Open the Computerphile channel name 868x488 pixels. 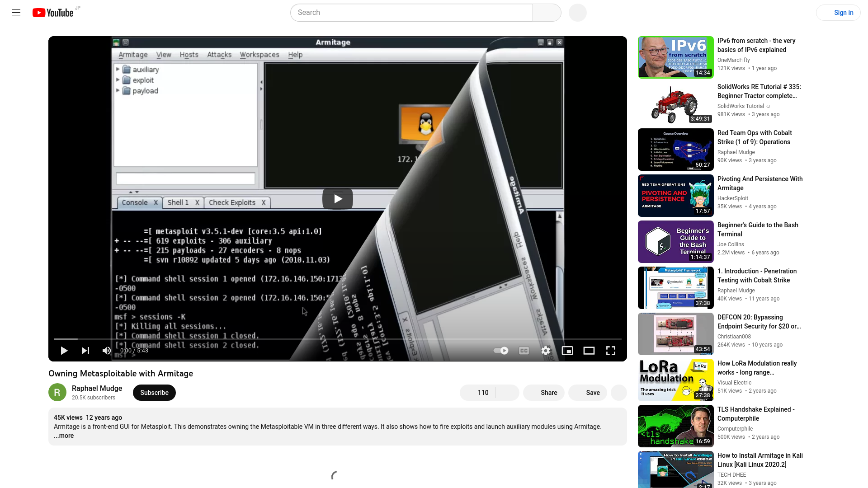coord(735,429)
